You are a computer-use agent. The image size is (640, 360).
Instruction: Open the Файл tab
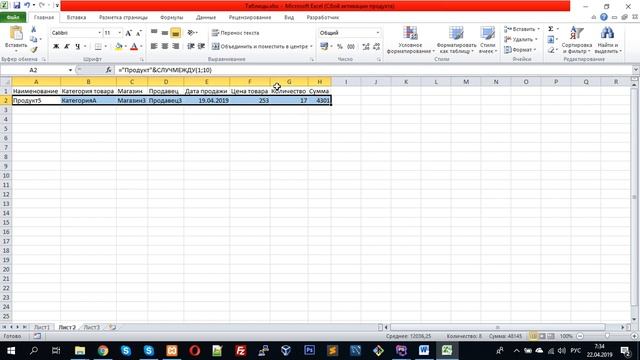tap(13, 18)
